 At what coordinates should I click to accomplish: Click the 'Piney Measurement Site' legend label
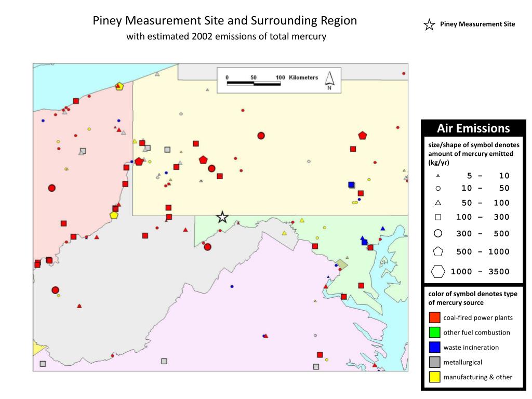478,24
